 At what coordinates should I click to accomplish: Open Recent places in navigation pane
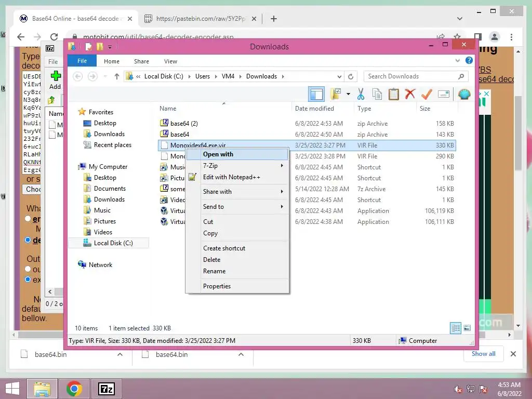click(x=112, y=144)
